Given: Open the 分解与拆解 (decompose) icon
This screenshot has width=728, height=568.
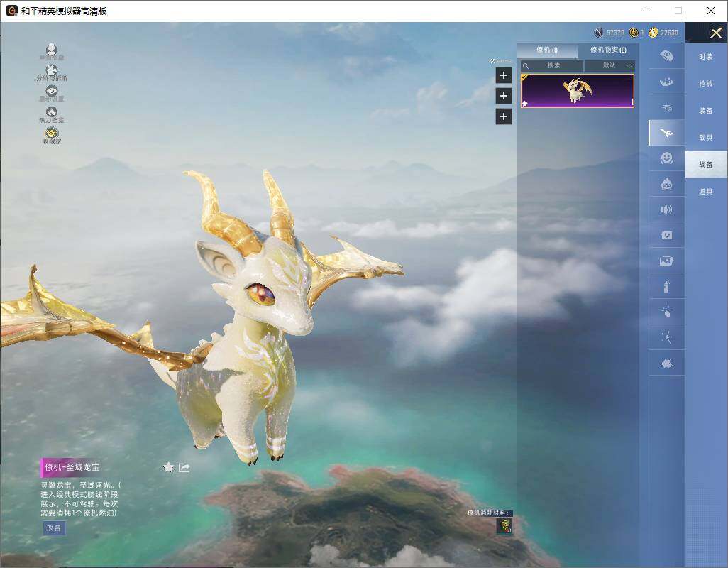Looking at the screenshot, I should coord(52,71).
